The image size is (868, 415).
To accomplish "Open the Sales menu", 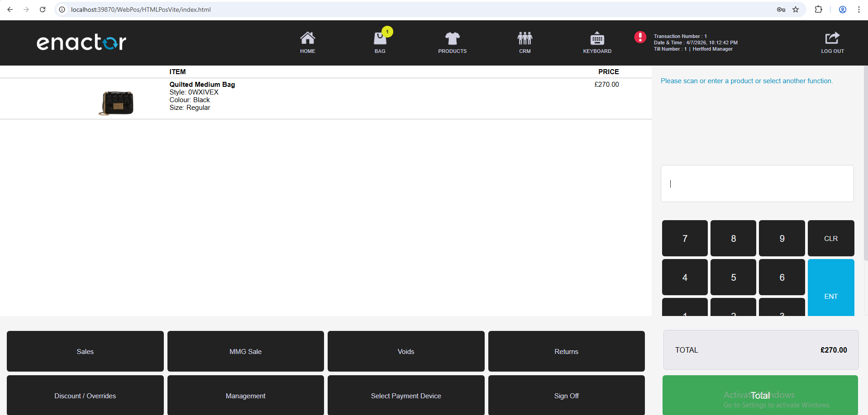I will tap(85, 351).
